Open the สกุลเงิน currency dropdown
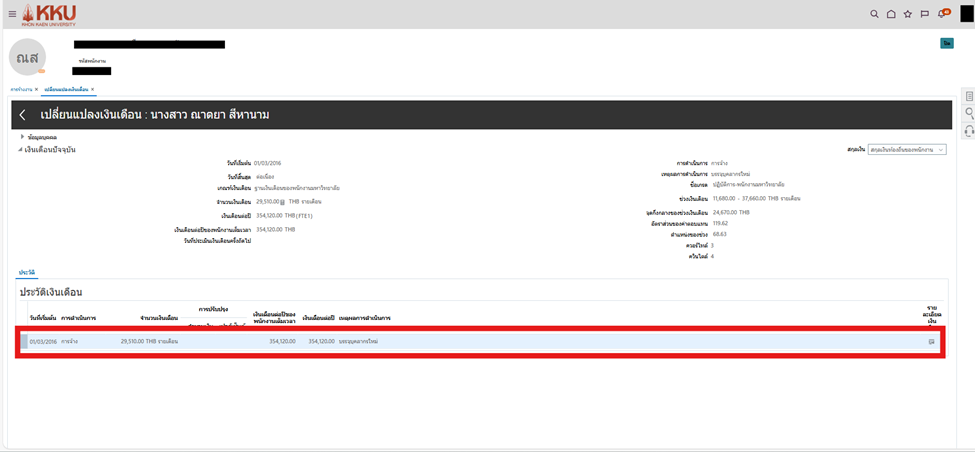Viewport: 975px width, 452px height. click(906, 149)
